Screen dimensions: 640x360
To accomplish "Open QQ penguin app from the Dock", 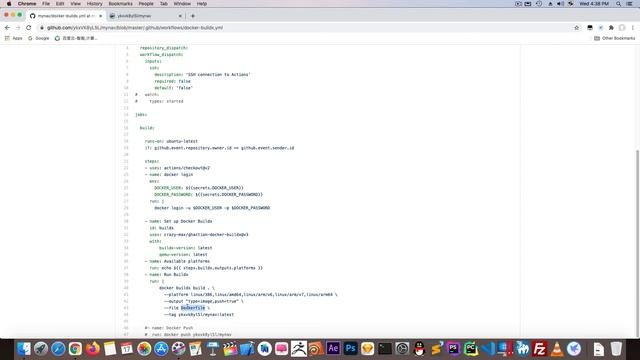I will tap(419, 349).
